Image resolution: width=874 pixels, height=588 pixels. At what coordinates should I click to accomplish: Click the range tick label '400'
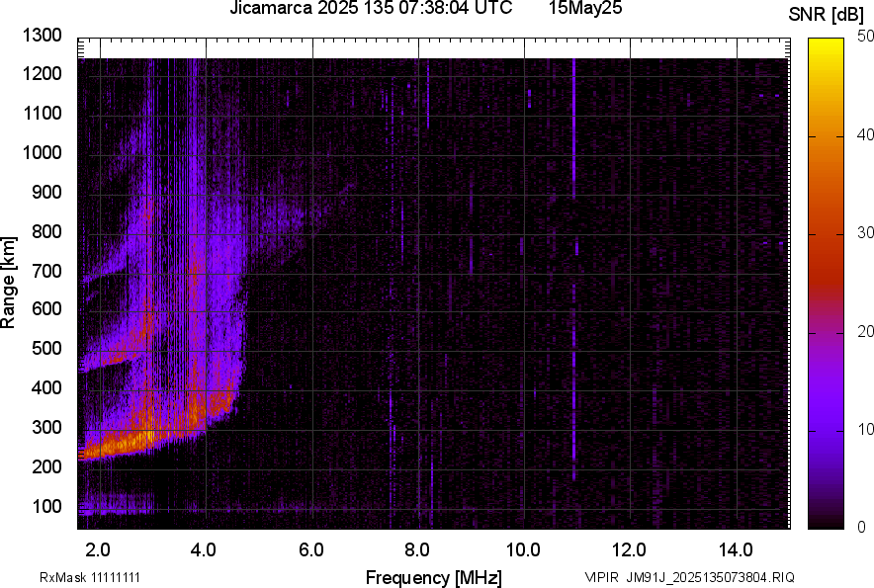pos(46,388)
